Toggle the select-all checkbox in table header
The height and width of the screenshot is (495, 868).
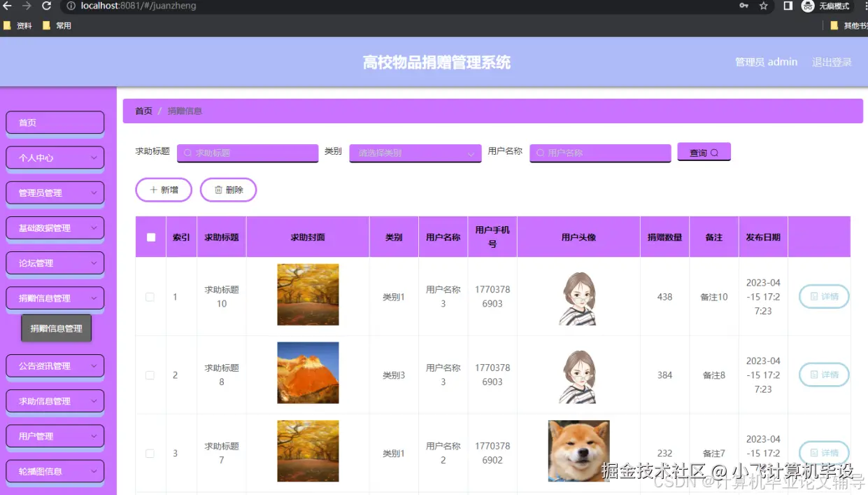[150, 236]
